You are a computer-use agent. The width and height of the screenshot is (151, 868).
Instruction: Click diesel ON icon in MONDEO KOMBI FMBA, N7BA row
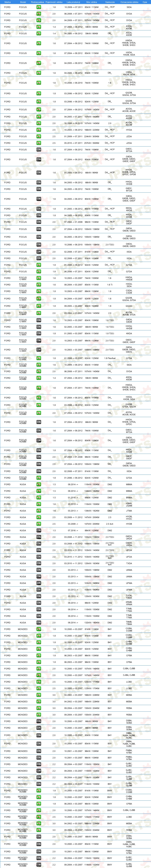[x=39, y=852]
